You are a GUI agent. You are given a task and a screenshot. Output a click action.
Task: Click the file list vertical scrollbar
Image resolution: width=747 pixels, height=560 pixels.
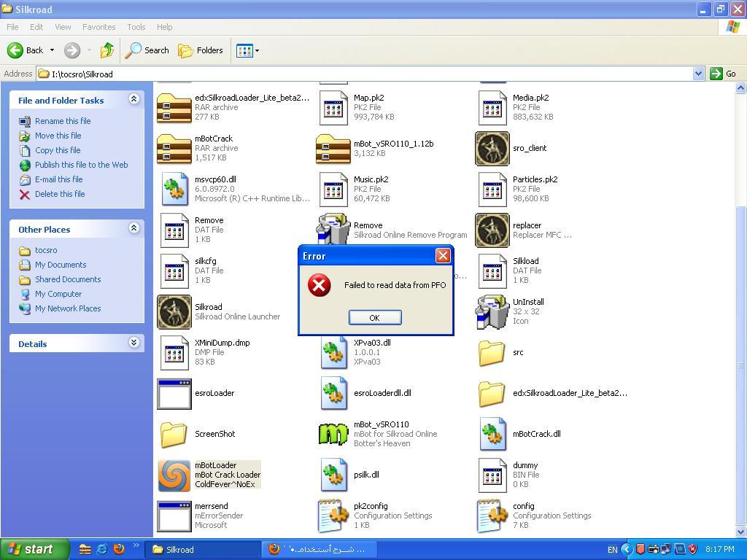741,366
